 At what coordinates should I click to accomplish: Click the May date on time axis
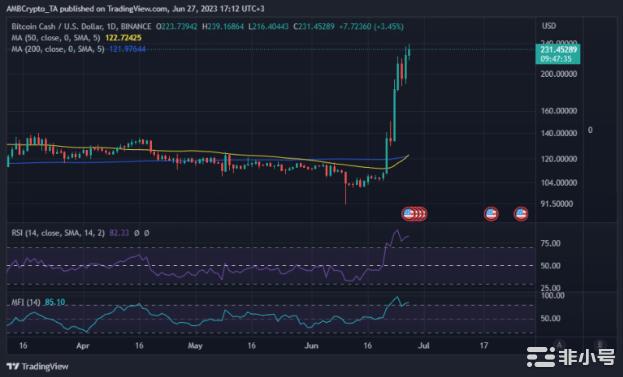click(195, 346)
